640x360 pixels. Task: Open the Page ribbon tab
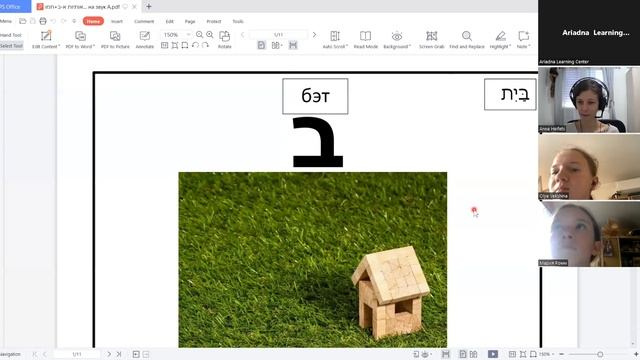(x=190, y=21)
